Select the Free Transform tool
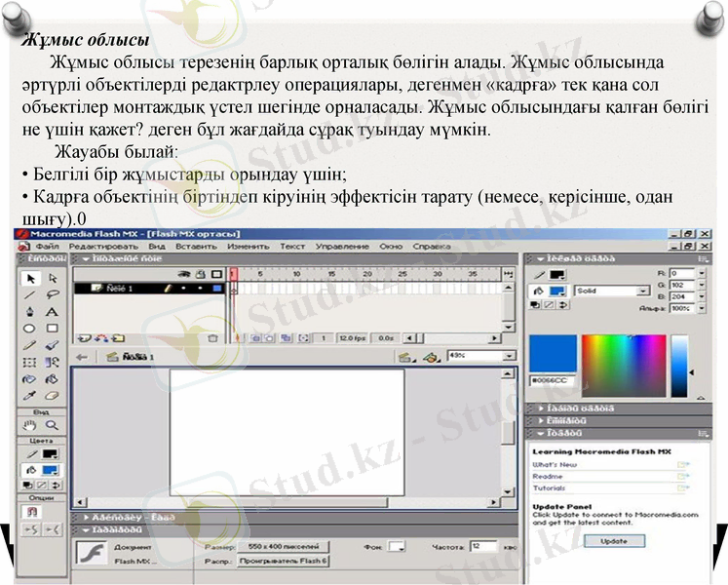 [29, 363]
